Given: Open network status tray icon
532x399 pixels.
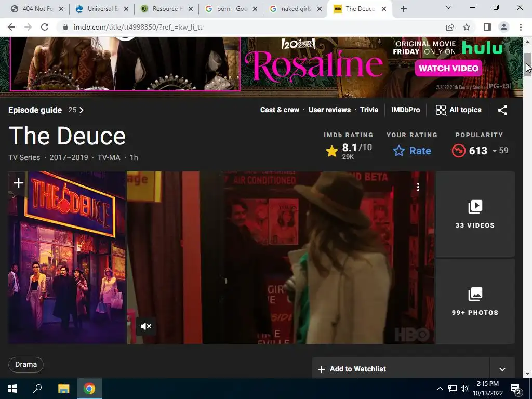Looking at the screenshot, I should (453, 389).
